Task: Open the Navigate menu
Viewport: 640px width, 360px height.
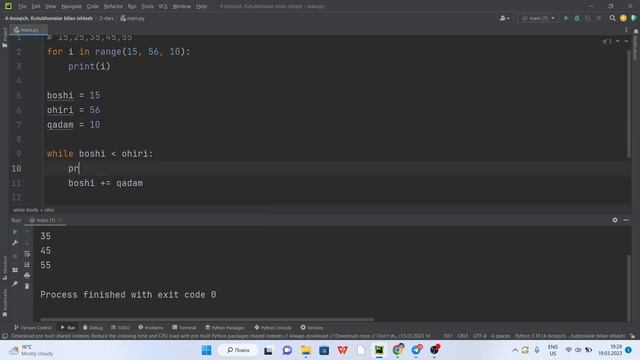Action: 71,6
